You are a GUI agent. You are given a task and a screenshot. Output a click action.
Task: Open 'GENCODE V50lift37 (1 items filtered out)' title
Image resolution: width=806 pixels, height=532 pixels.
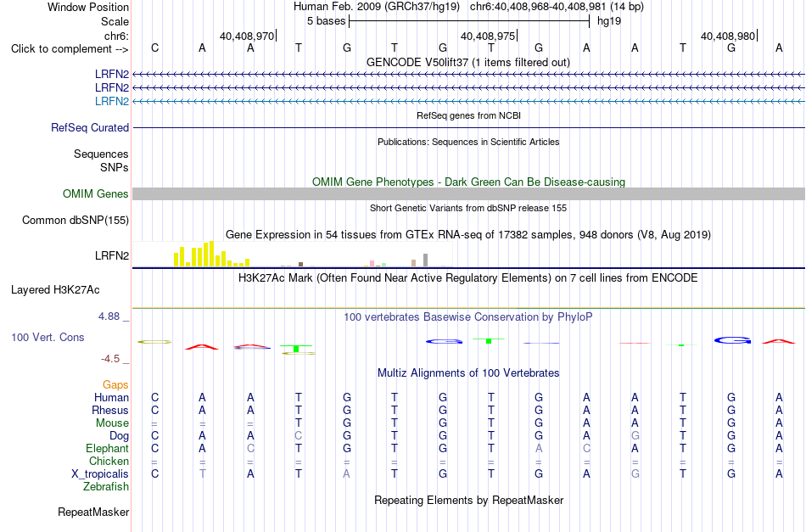coord(468,62)
